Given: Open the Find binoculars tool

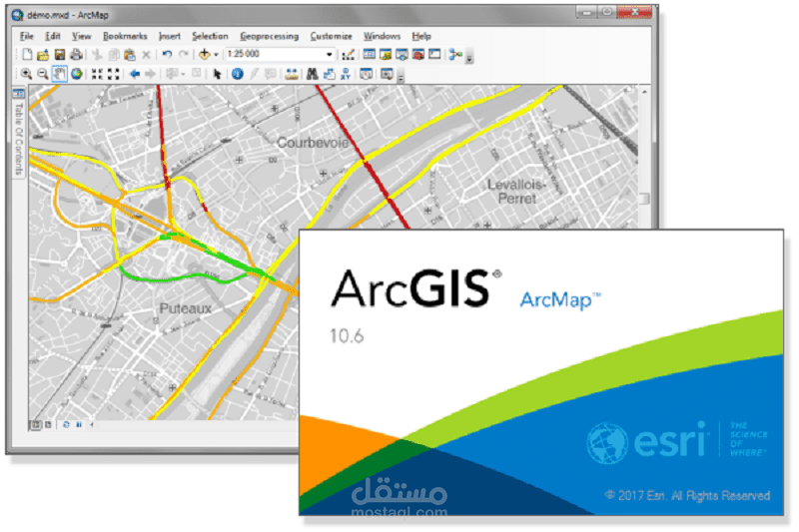Looking at the screenshot, I should 312,74.
